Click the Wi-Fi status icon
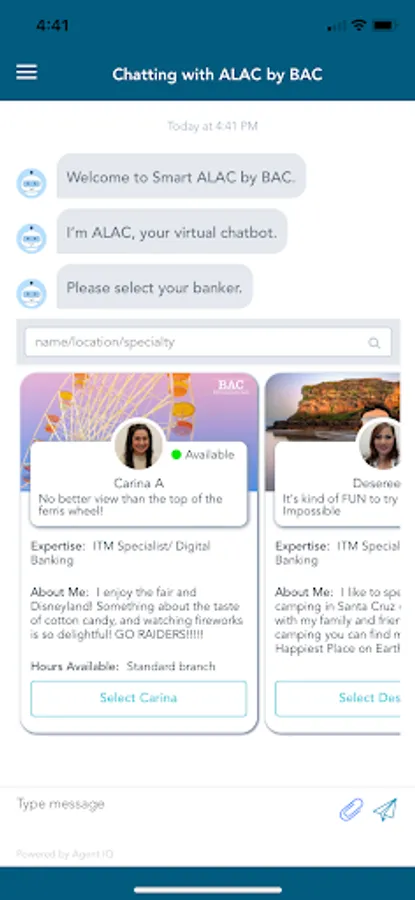 [359, 25]
